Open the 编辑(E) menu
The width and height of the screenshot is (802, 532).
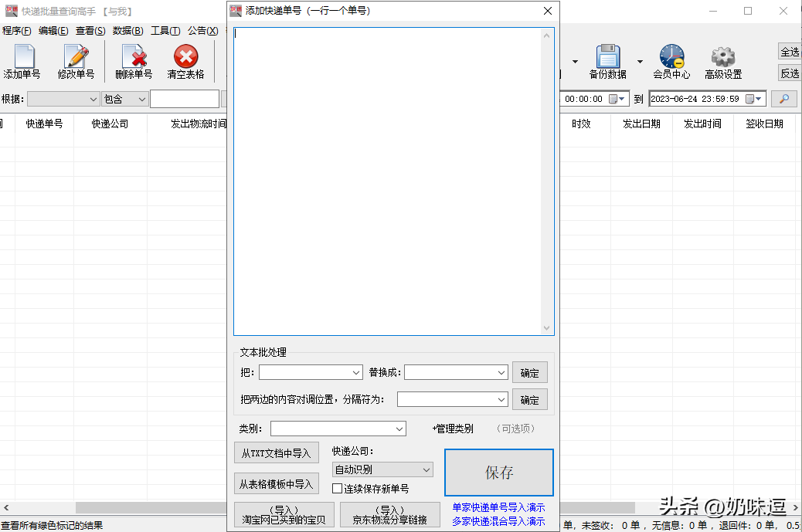(53, 31)
